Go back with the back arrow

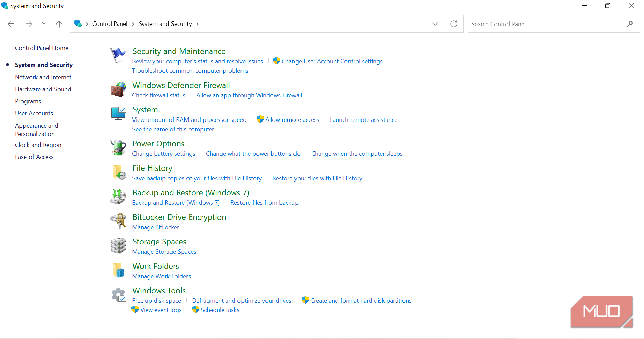(x=11, y=24)
